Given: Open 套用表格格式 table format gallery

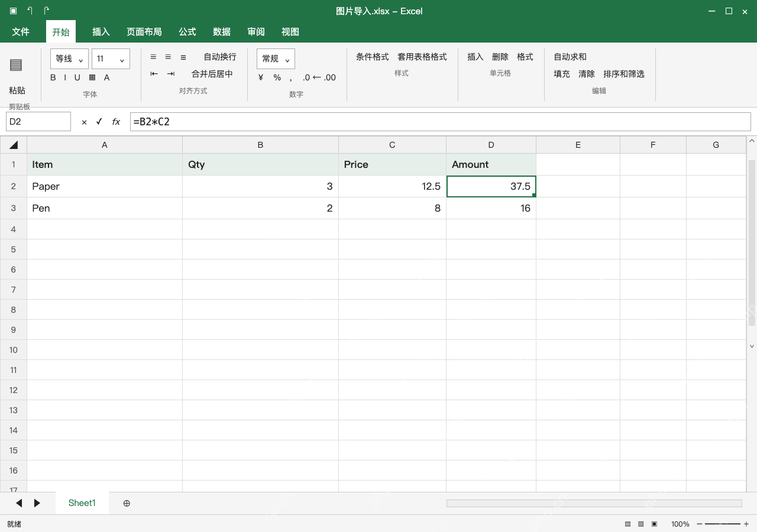Looking at the screenshot, I should point(422,57).
